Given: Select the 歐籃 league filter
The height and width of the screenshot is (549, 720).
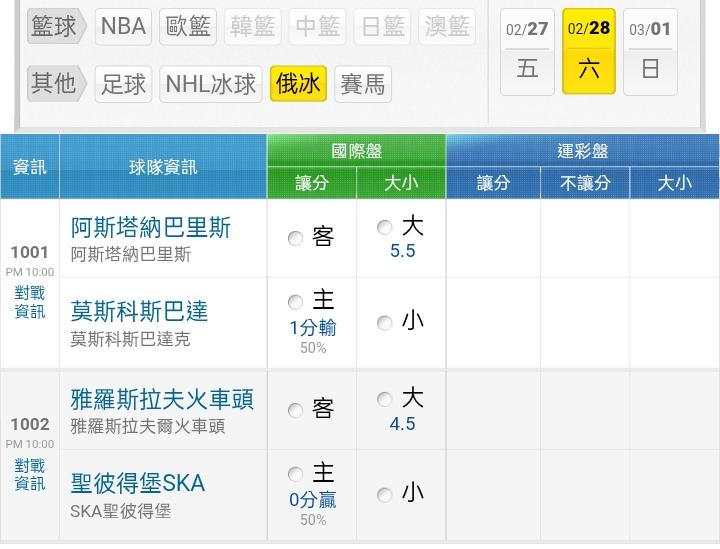Looking at the screenshot, I should click(188, 27).
